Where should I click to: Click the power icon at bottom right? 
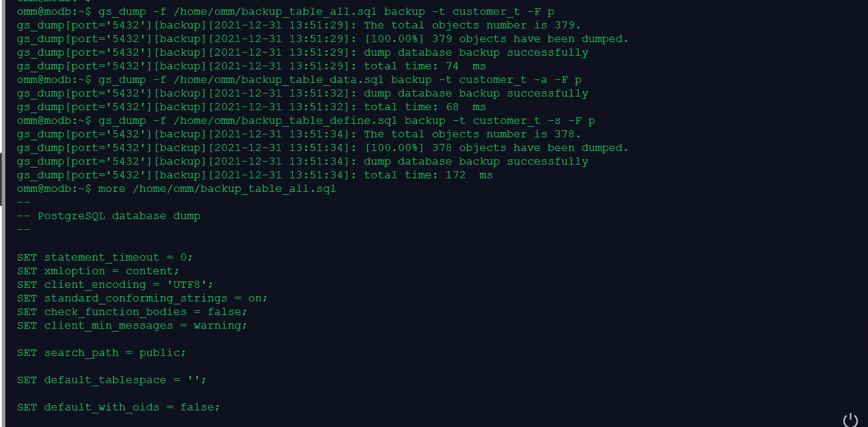point(850,420)
